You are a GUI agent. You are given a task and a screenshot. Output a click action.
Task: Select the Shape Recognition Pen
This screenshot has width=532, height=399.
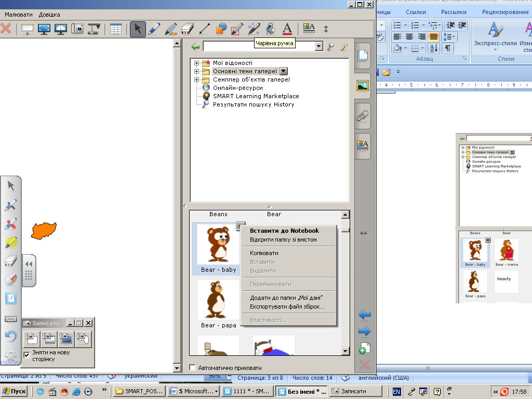point(237,29)
